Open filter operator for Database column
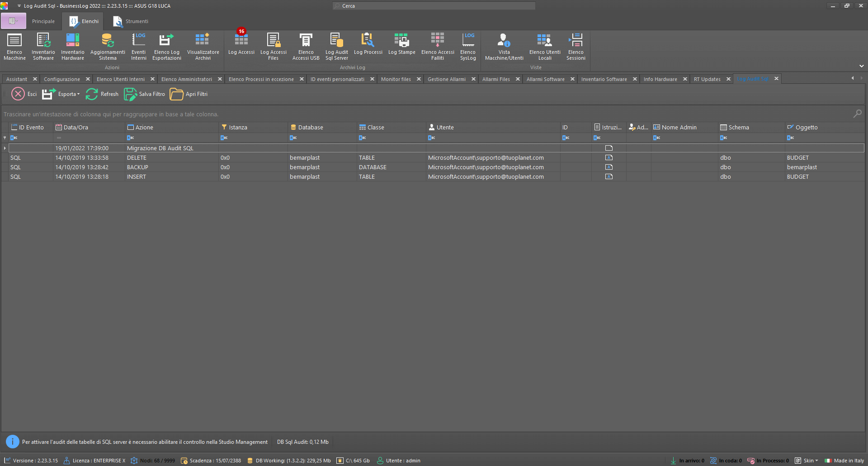The height and width of the screenshot is (466, 868). point(293,138)
